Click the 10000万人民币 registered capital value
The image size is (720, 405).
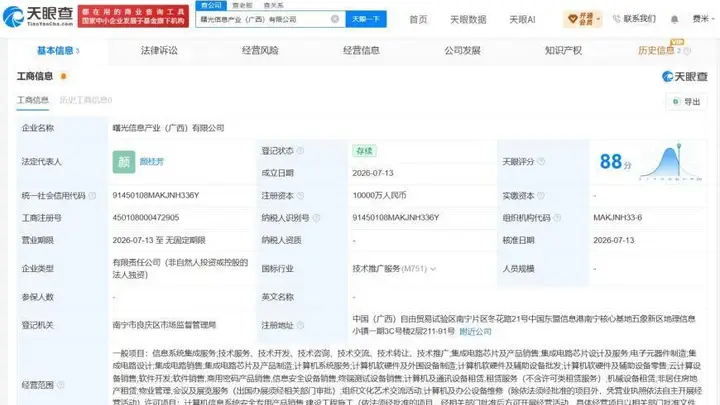click(x=379, y=195)
